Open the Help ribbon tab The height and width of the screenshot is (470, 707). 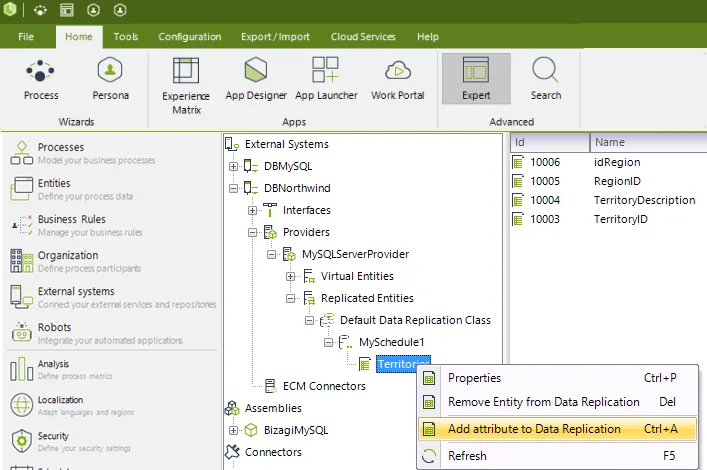point(427,37)
